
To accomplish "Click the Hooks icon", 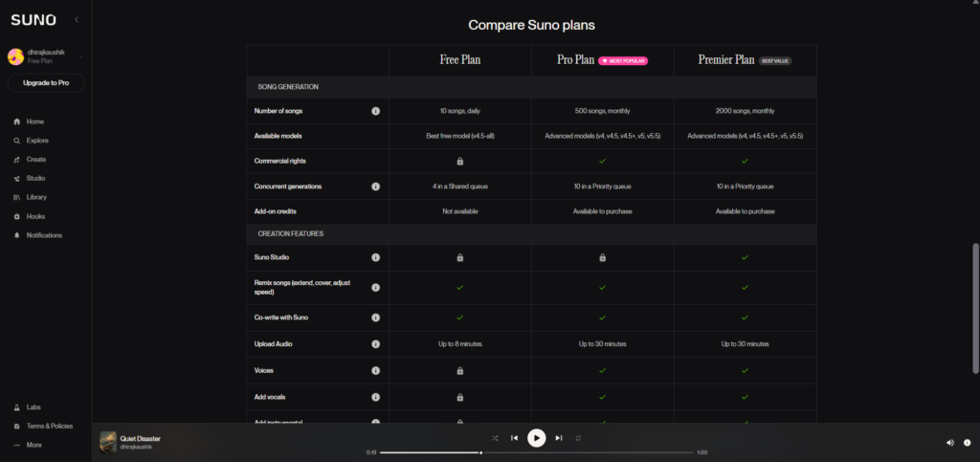I will (17, 216).
